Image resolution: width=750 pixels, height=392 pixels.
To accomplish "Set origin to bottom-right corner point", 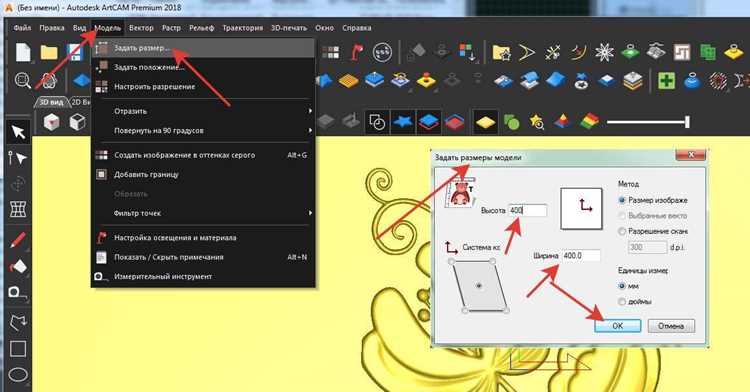I will [506, 311].
